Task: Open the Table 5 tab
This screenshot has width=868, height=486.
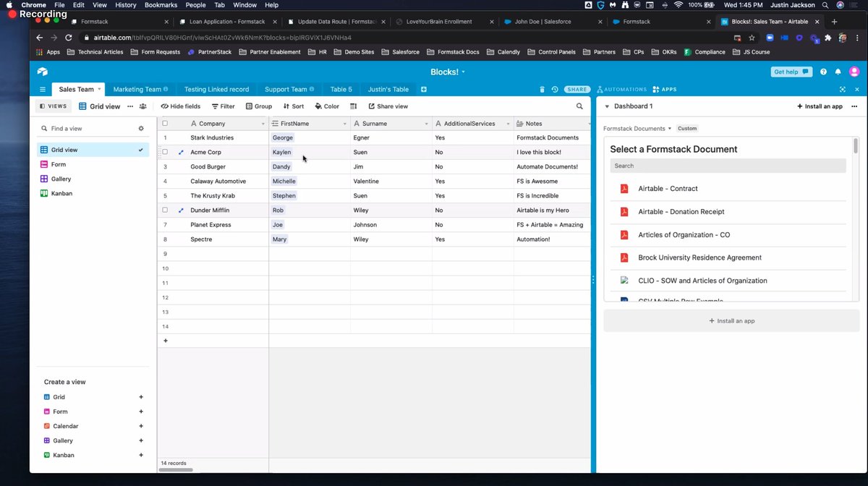Action: tap(341, 90)
